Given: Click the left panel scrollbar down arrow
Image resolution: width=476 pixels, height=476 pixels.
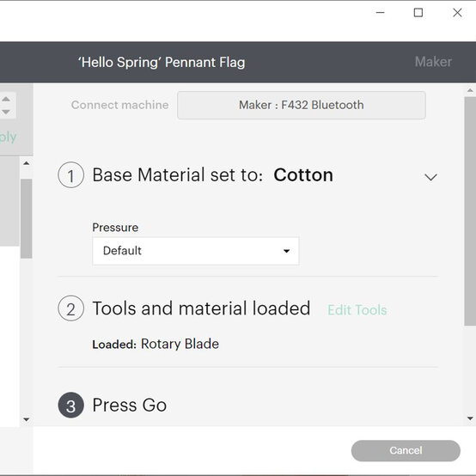Looking at the screenshot, I should pos(27,420).
